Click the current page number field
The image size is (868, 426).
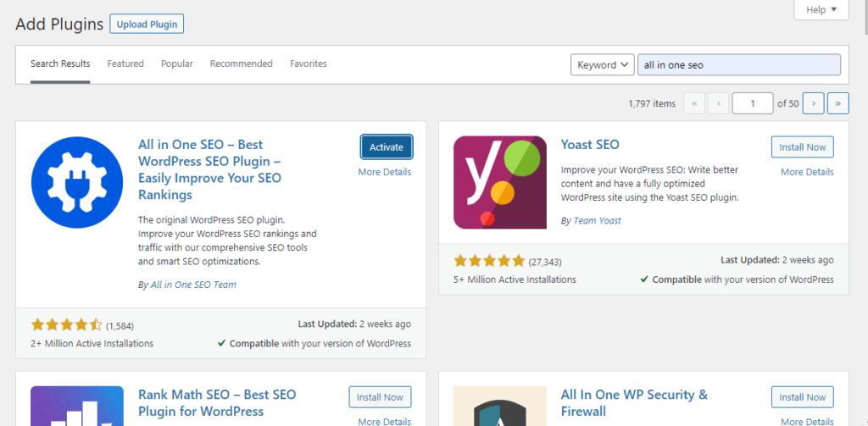753,103
